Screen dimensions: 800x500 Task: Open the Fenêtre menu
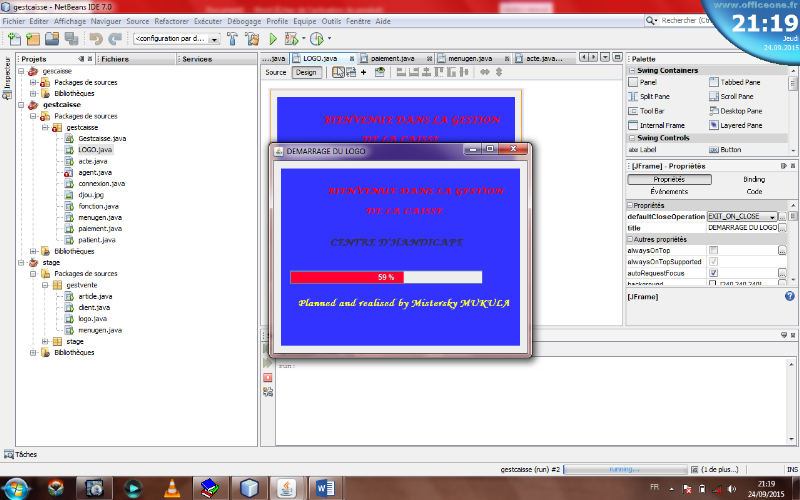pyautogui.click(x=358, y=21)
